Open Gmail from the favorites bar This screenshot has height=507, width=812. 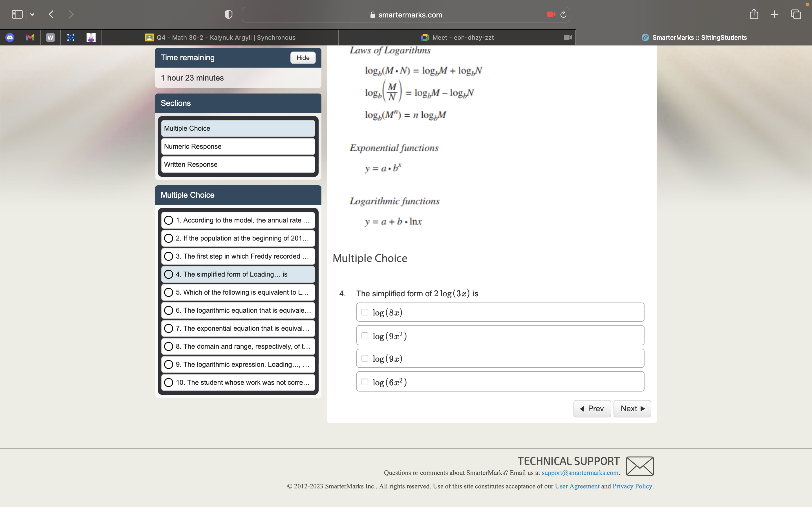(x=30, y=37)
